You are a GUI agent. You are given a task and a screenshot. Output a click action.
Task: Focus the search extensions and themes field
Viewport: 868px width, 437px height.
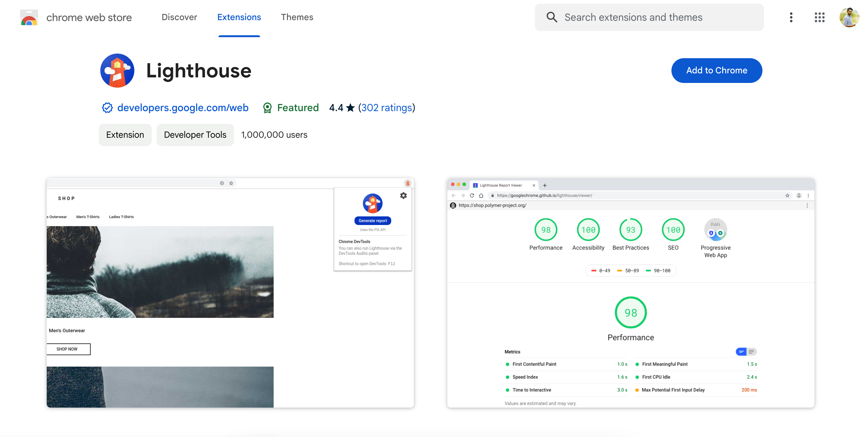[x=649, y=17]
